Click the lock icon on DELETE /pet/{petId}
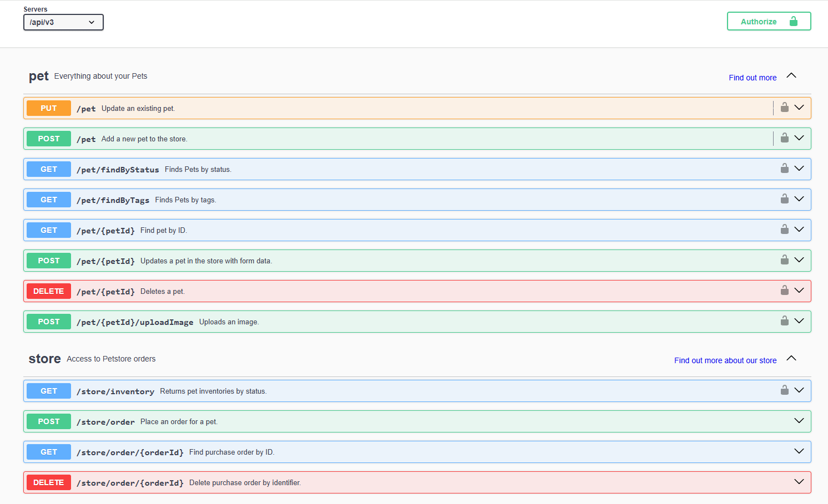 click(784, 290)
